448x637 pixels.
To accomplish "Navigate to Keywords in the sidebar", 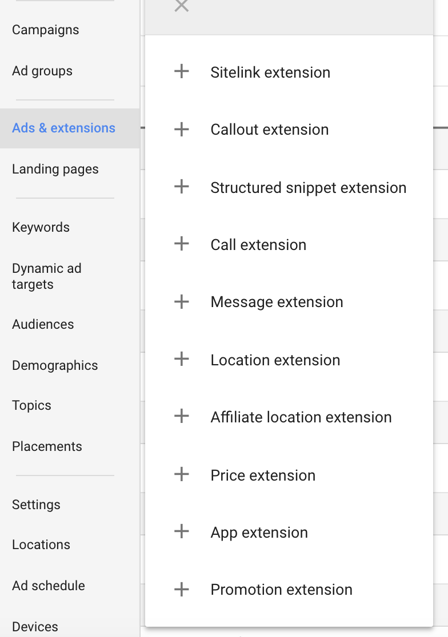I will [x=41, y=227].
